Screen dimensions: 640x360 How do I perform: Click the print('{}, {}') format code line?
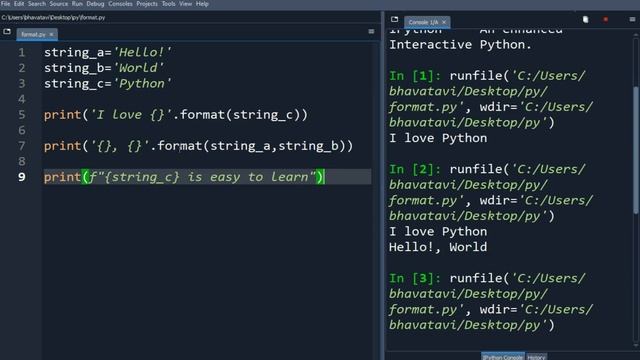pyautogui.click(x=198, y=146)
